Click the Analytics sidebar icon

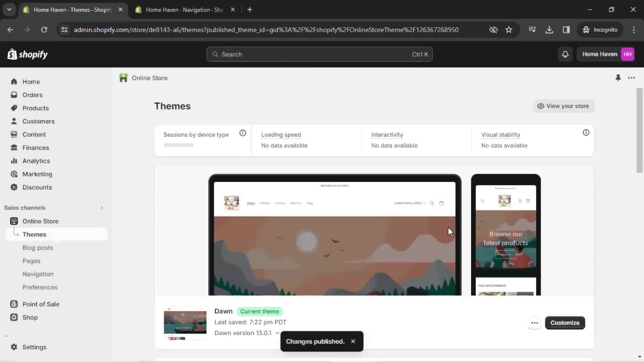pyautogui.click(x=14, y=161)
